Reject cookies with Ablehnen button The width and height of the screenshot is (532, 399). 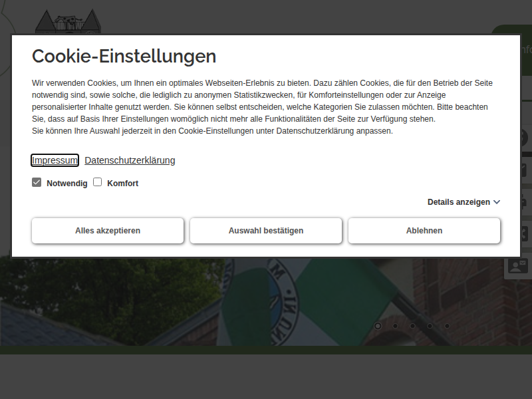coord(424,231)
